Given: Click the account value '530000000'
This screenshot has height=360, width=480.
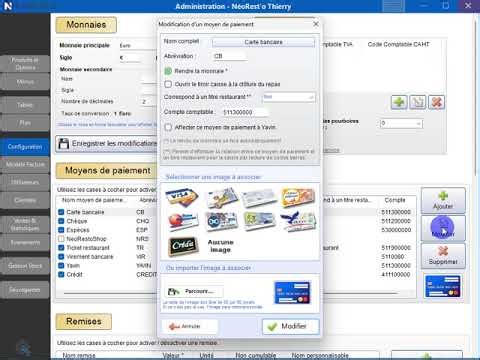Looking at the screenshot, I should [396, 230].
